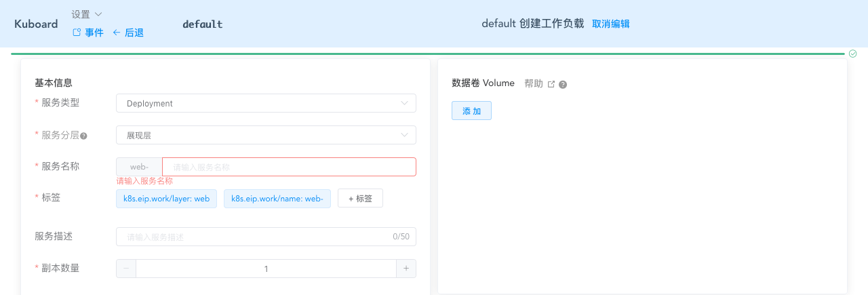Viewport: 868px width, 295px height.
Task: Click the k8s.eip.work/name: web- tag
Action: pos(277,199)
